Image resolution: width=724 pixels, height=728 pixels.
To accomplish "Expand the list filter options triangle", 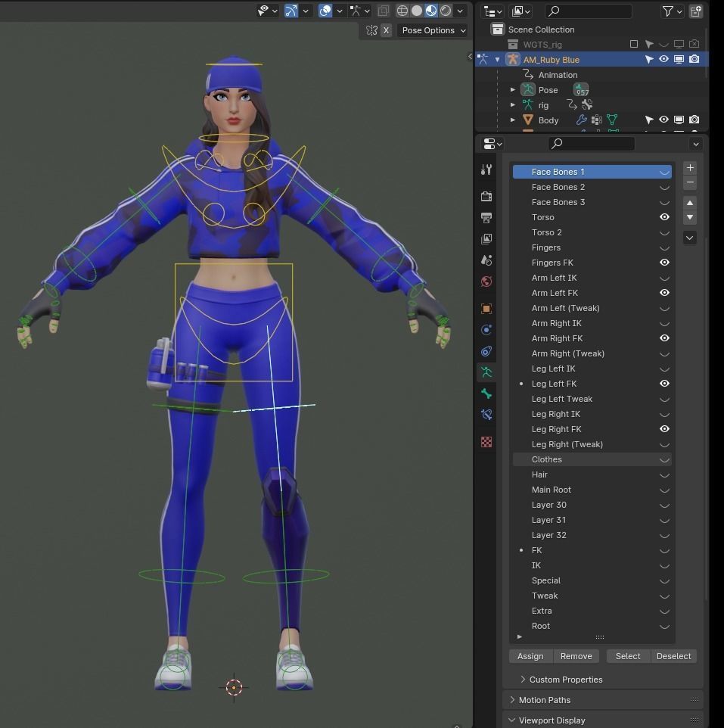I will (519, 637).
